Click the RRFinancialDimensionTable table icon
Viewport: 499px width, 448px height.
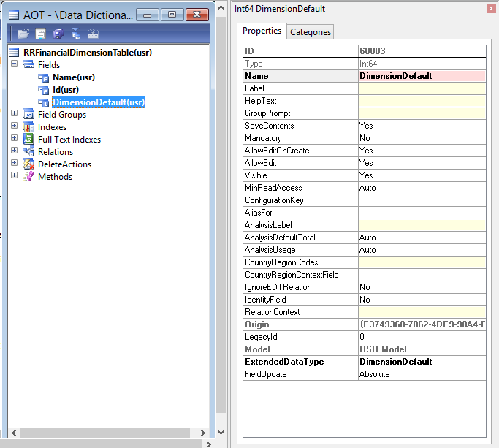coord(14,52)
